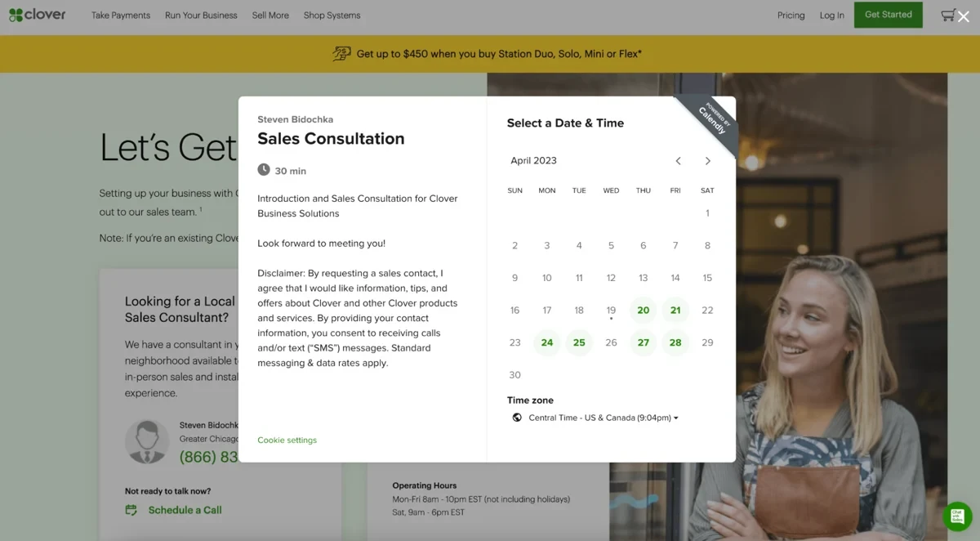The width and height of the screenshot is (980, 541).
Task: Click the globe icon in Time zone
Action: click(517, 418)
